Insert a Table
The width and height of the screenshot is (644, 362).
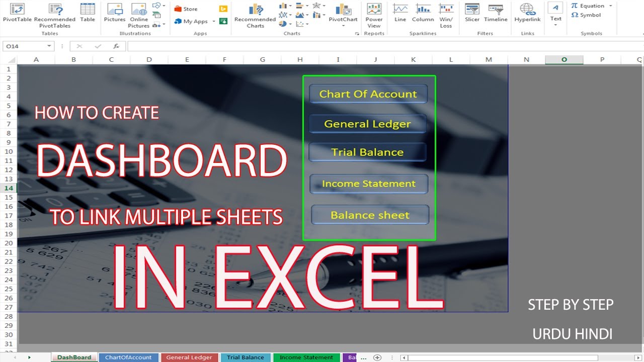pyautogui.click(x=88, y=13)
